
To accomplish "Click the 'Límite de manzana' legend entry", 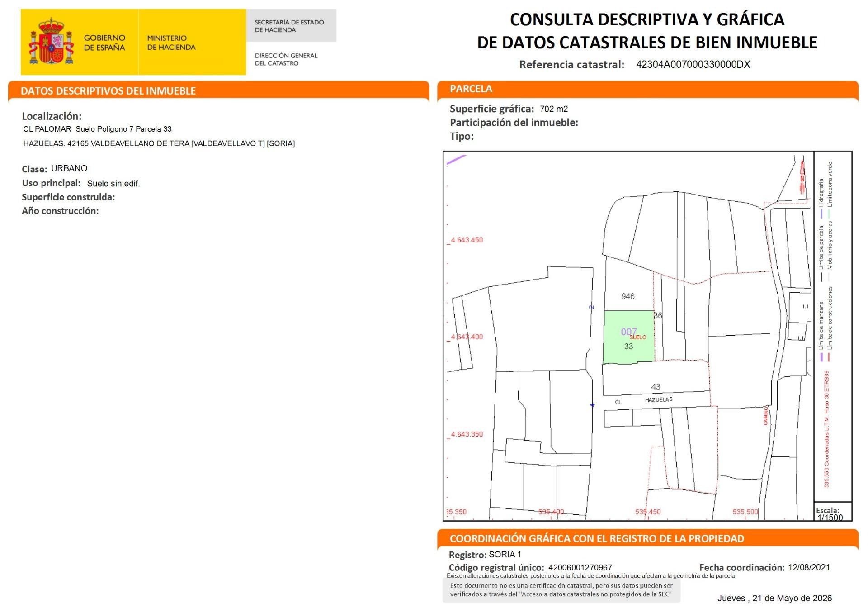I will click(x=821, y=332).
